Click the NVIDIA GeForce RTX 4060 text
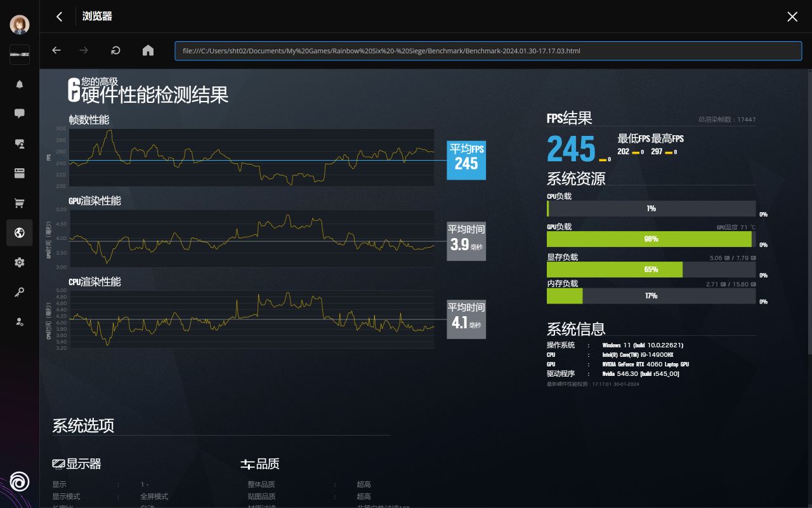Screen dimensions: 812x508 (x=646, y=364)
